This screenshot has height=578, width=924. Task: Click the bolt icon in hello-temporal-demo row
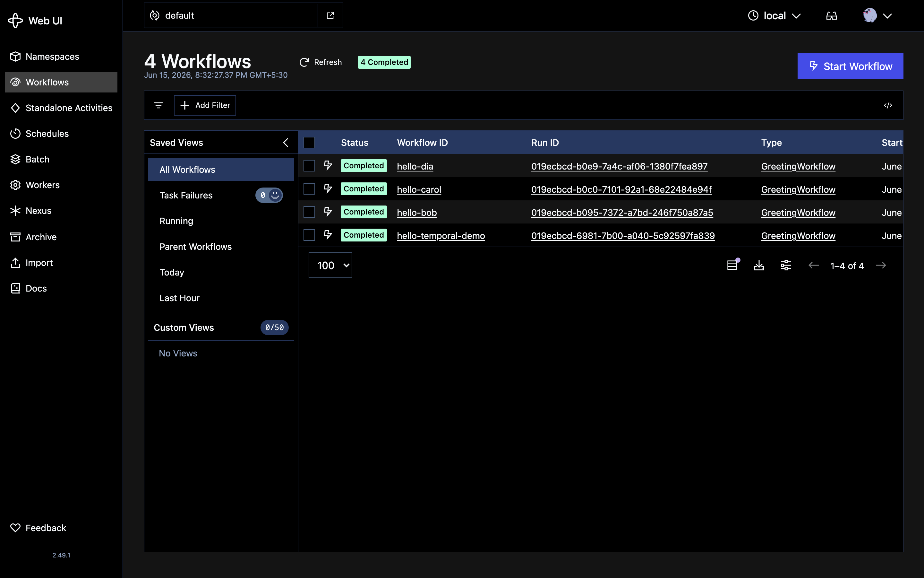(x=328, y=234)
